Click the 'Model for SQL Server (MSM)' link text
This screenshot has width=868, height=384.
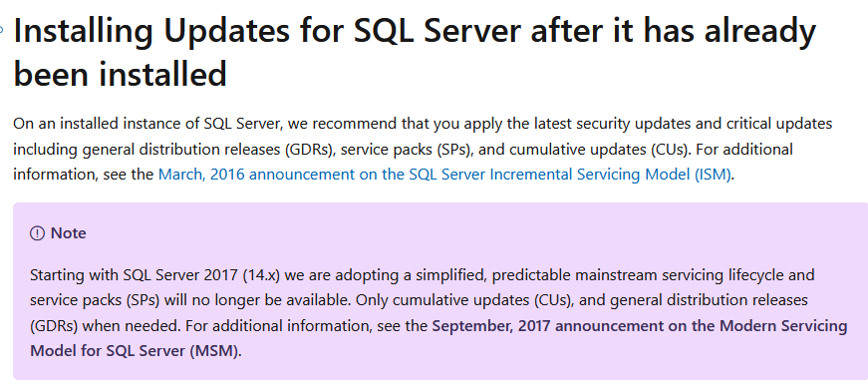click(x=134, y=351)
